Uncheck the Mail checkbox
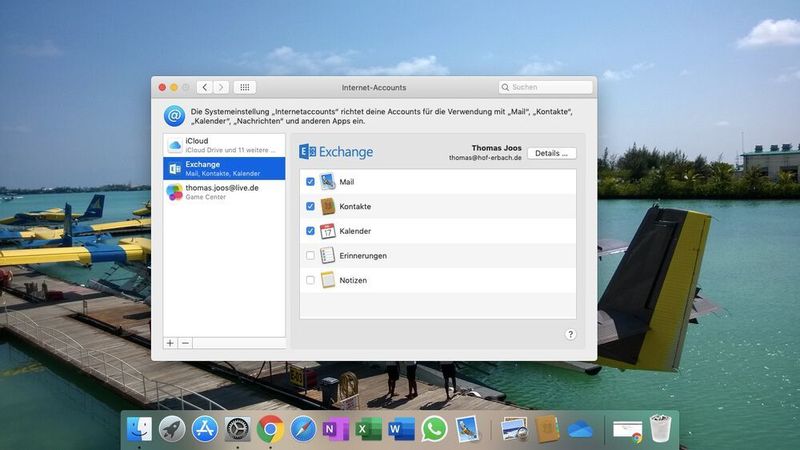Viewport: 800px width, 450px height. click(x=310, y=182)
